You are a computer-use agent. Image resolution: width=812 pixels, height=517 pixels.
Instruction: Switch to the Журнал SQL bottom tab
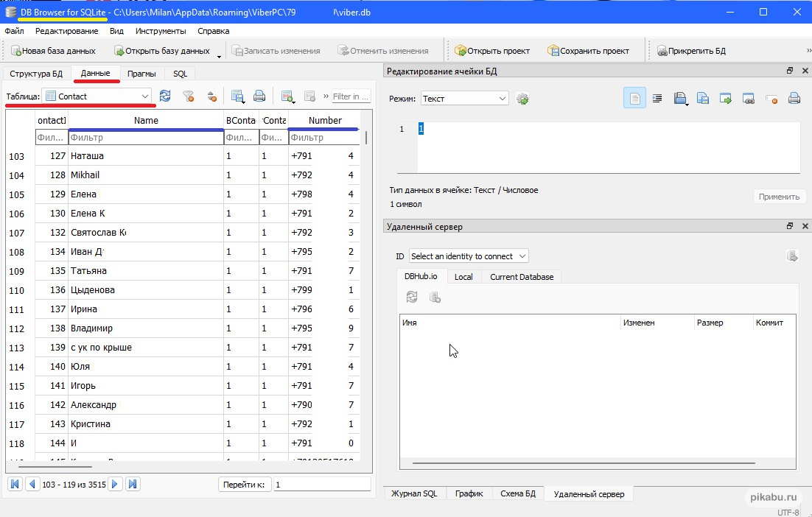point(414,493)
